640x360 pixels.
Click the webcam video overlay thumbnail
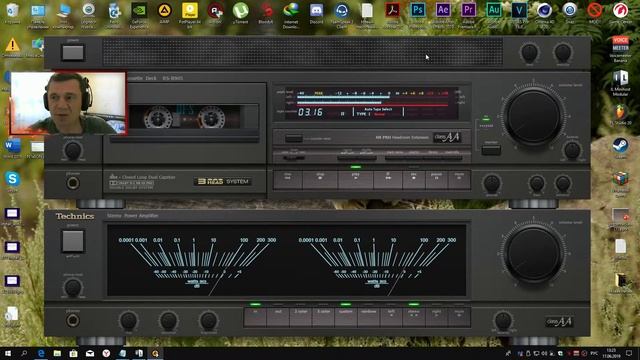(68, 103)
